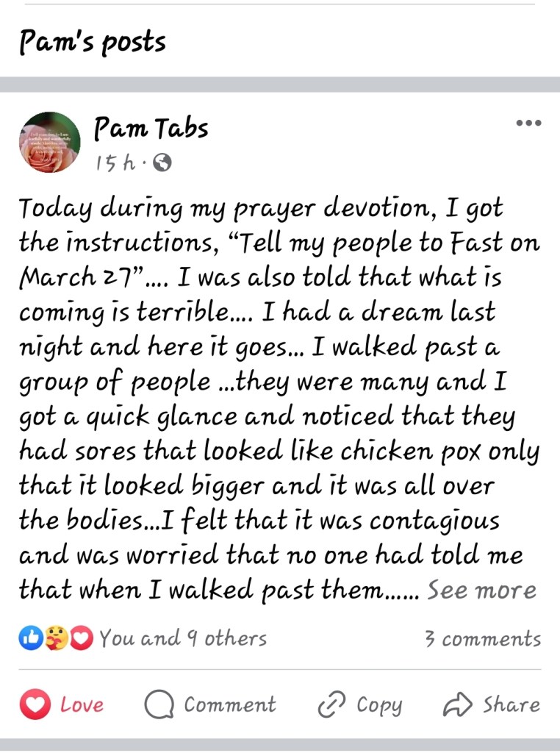Open the three-dot post options menu
This screenshot has width=560, height=753.
coord(528,123)
